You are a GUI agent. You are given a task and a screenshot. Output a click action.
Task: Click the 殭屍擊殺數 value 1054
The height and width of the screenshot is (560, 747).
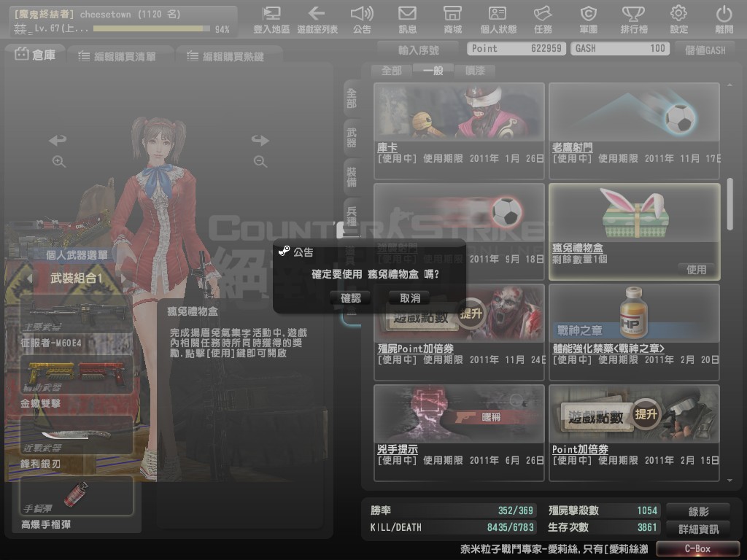(x=647, y=510)
